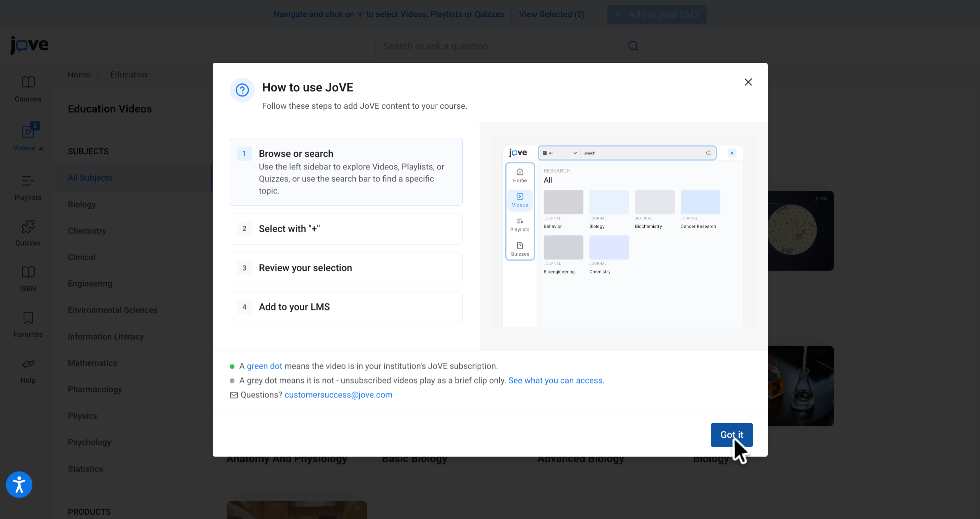Expand step 4 Add to your LMS
This screenshot has width=980, height=519.
pyautogui.click(x=346, y=307)
